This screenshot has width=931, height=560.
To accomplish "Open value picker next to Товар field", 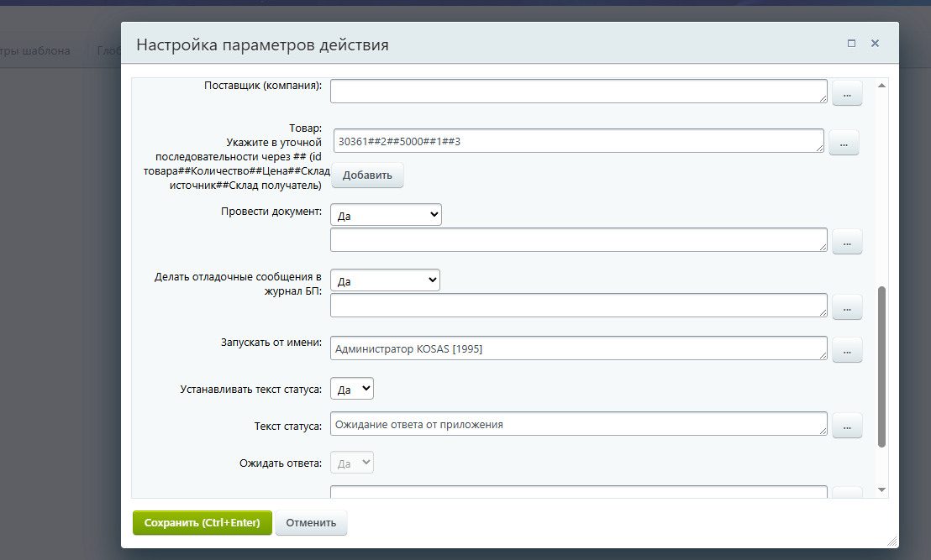I will click(x=843, y=143).
